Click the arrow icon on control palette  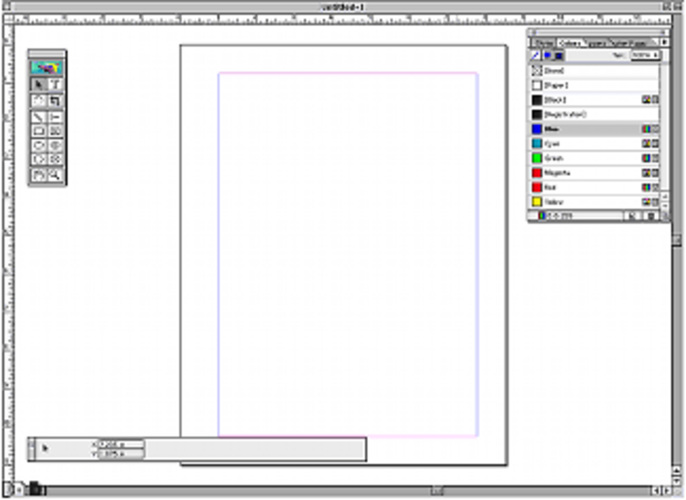point(45,448)
